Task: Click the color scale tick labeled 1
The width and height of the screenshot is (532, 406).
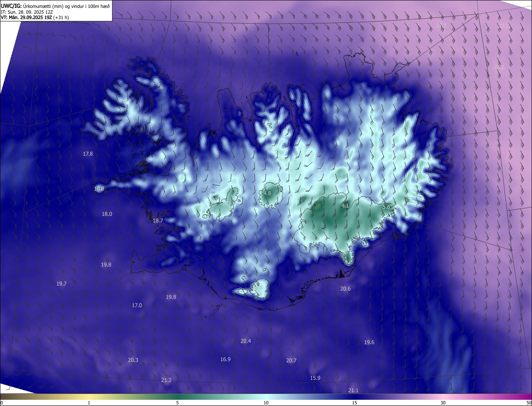Action: [89, 403]
